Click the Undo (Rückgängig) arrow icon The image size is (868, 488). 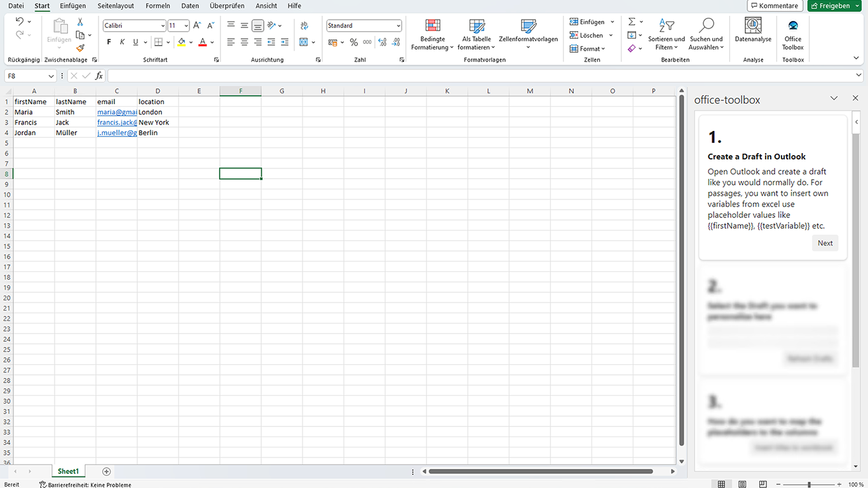click(x=19, y=22)
